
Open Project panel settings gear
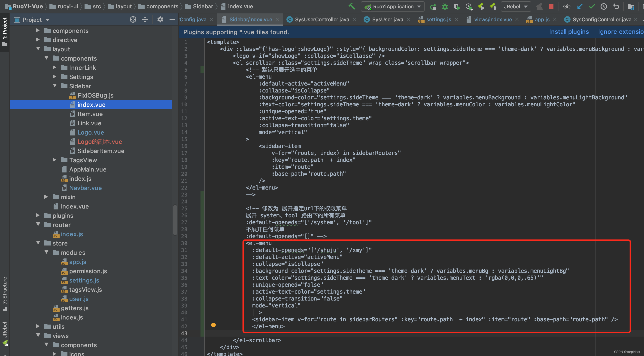pyautogui.click(x=160, y=19)
